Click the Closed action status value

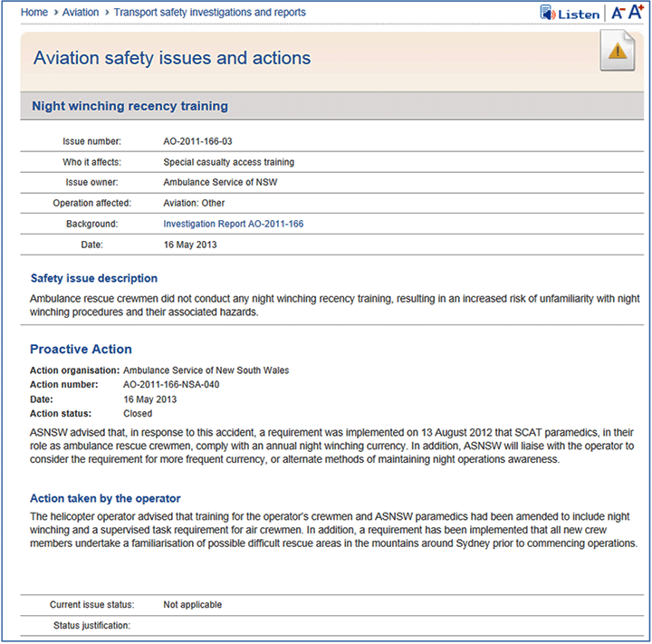click(138, 413)
